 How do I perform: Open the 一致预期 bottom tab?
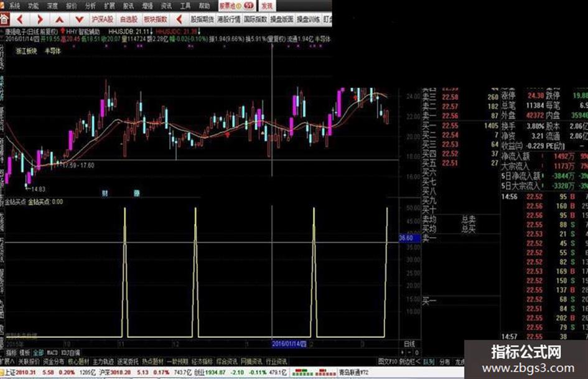point(177,362)
